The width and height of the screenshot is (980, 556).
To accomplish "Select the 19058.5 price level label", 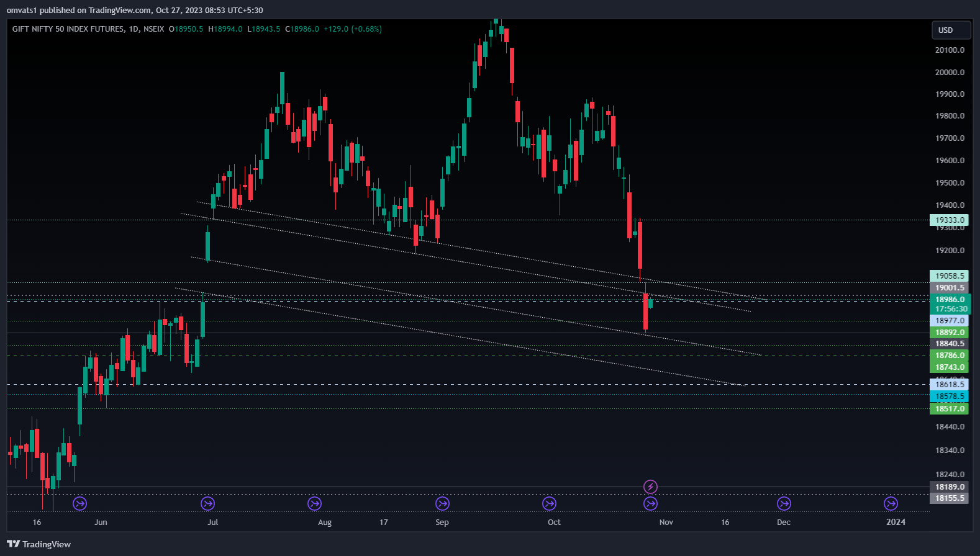I will pyautogui.click(x=950, y=276).
